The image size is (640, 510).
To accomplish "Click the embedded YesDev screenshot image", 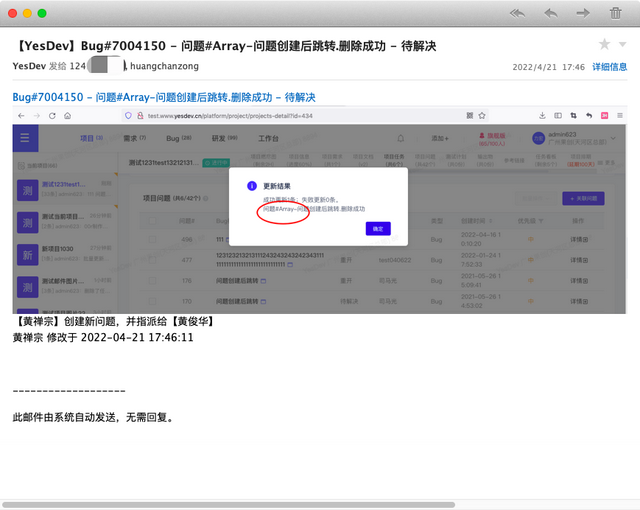I will [x=319, y=210].
